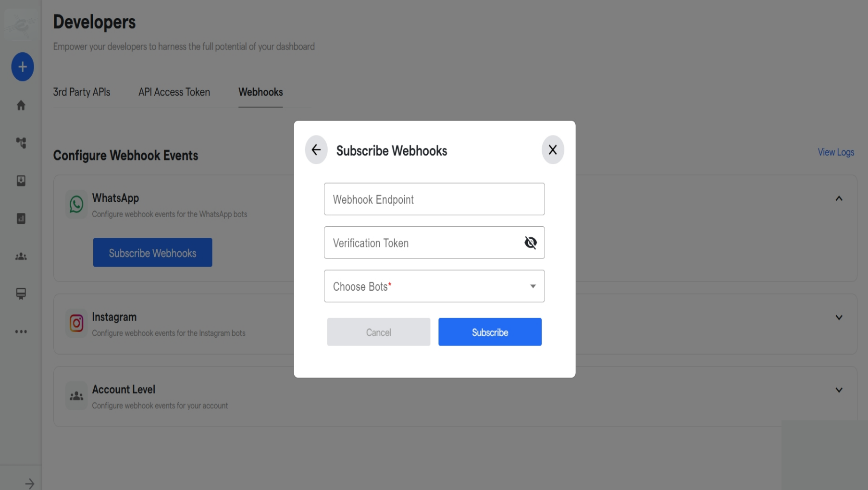Image resolution: width=868 pixels, height=490 pixels.
Task: Create new with the blue plus button
Action: (22, 67)
